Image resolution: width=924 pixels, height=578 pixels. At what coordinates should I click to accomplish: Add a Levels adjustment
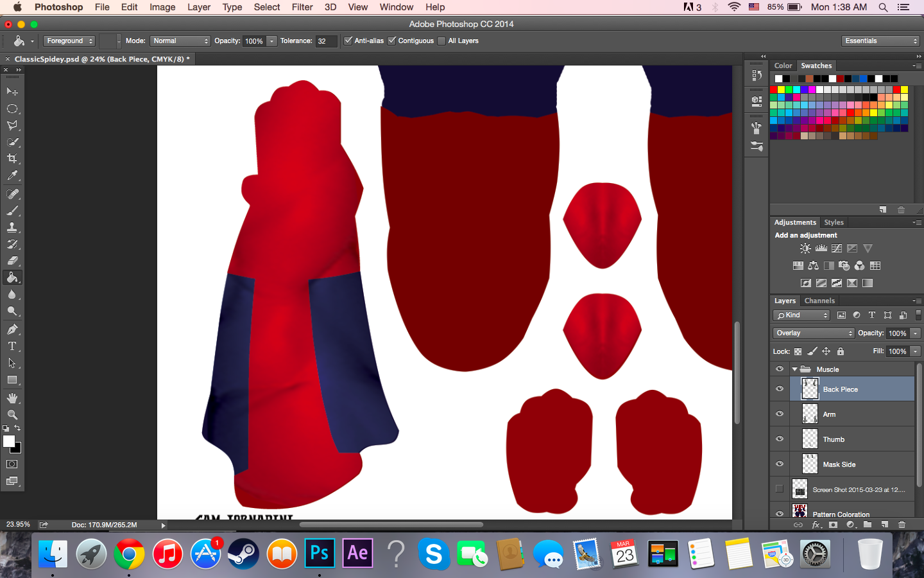[821, 249]
